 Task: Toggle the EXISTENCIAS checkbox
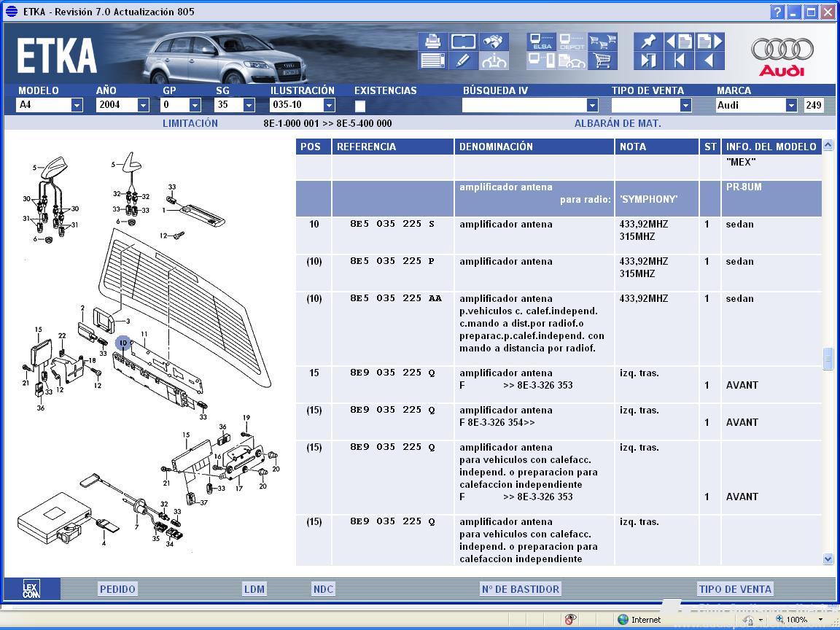(360, 106)
